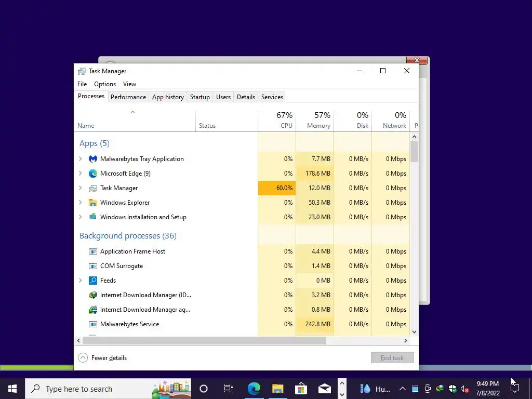Expand the Microsoft Edge (9) process group
Image resolution: width=532 pixels, height=399 pixels.
81,174
